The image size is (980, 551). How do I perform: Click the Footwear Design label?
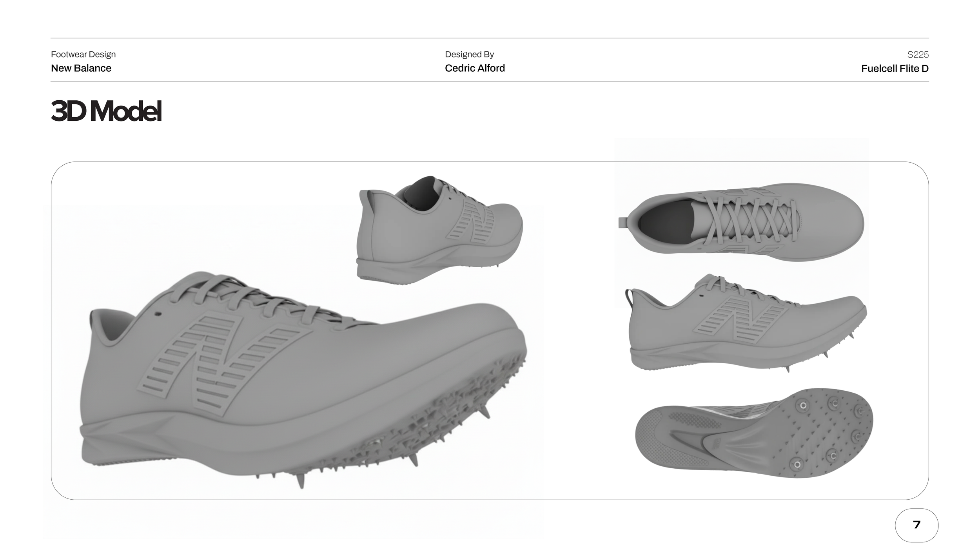(83, 54)
